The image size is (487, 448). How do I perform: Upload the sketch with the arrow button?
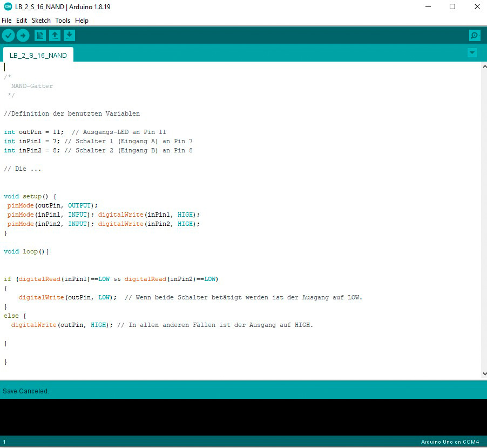(x=23, y=36)
